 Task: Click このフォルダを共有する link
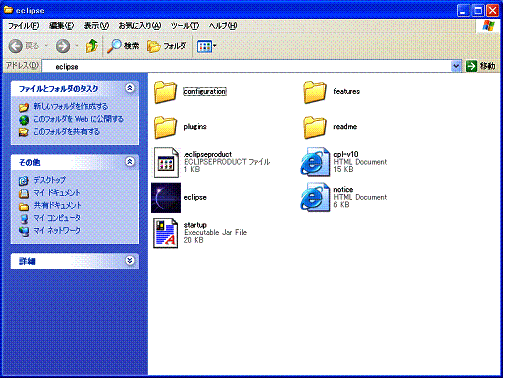click(x=66, y=132)
